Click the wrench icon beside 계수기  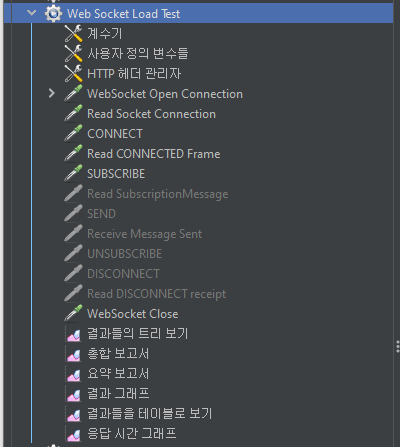(x=73, y=33)
